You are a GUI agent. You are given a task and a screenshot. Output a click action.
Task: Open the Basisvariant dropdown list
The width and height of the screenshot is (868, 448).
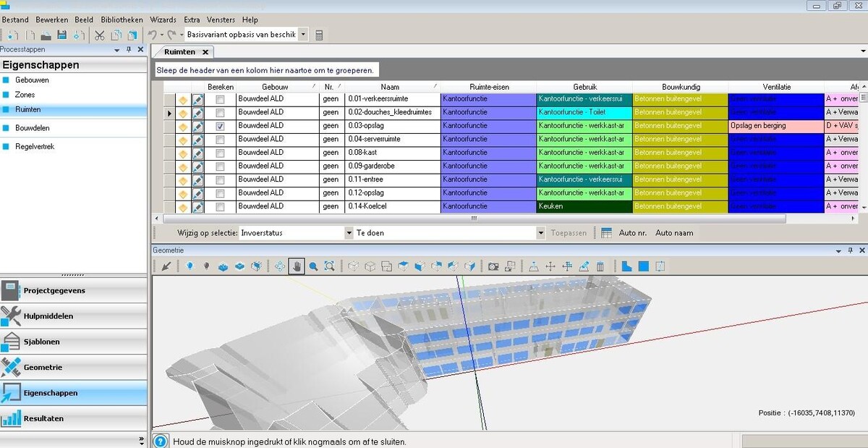click(x=302, y=35)
